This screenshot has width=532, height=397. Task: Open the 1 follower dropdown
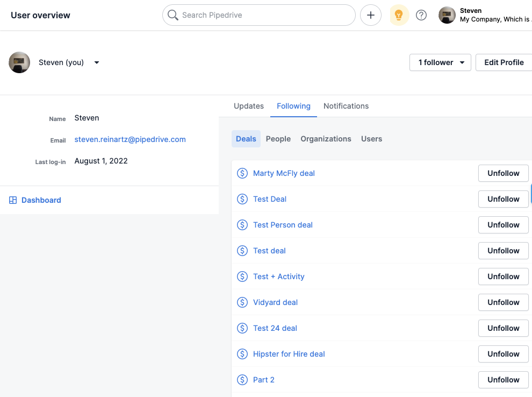[440, 62]
